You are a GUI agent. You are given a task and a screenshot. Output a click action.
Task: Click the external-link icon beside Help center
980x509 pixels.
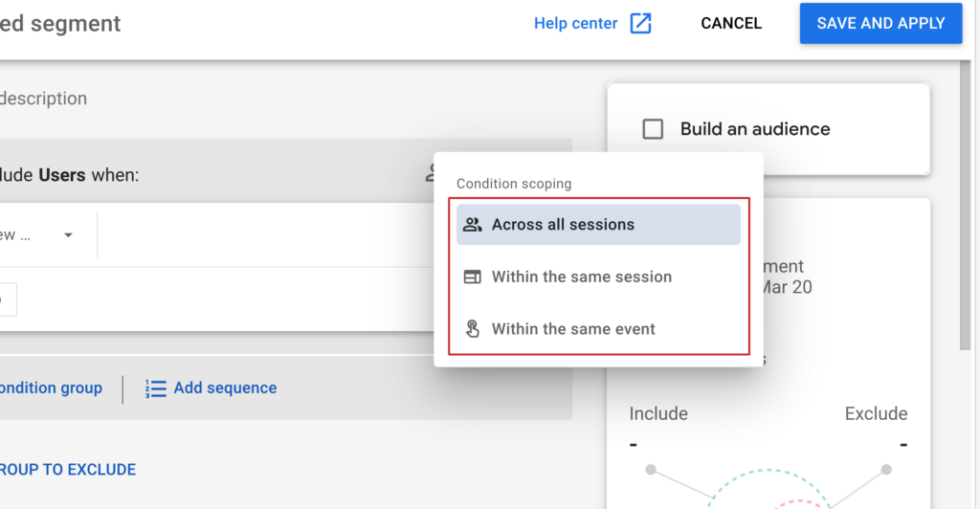point(640,24)
